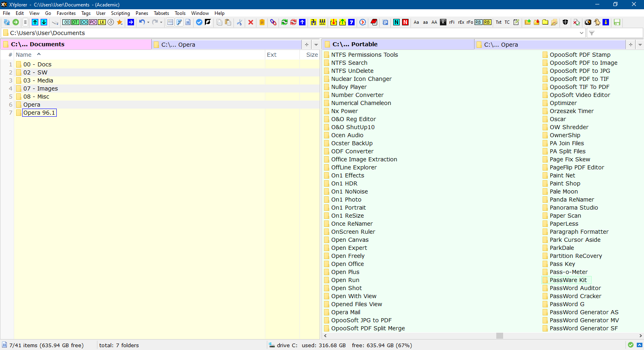Open left pane tab list dropdown
The image size is (644, 350).
(316, 45)
